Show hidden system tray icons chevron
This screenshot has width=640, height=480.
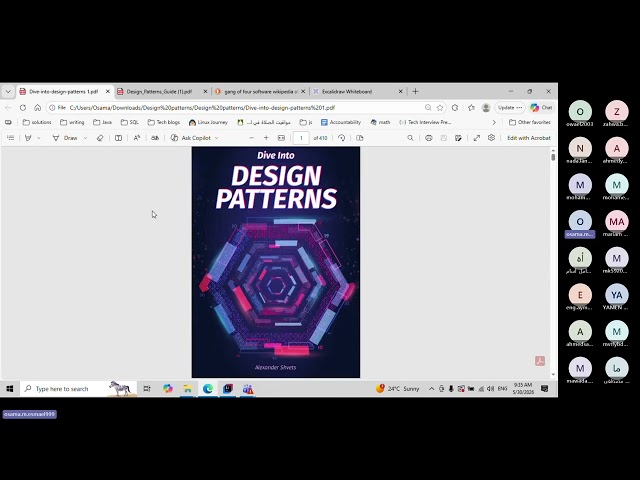coord(431,389)
